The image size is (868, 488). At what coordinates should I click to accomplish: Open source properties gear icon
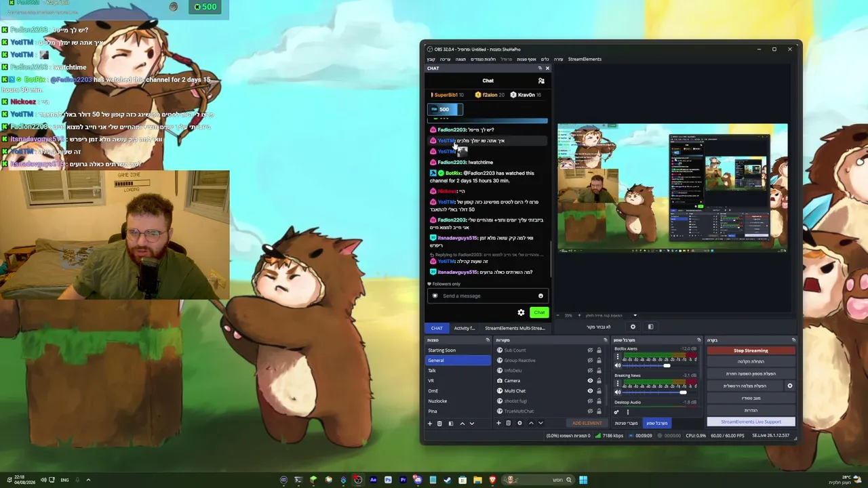(x=519, y=424)
